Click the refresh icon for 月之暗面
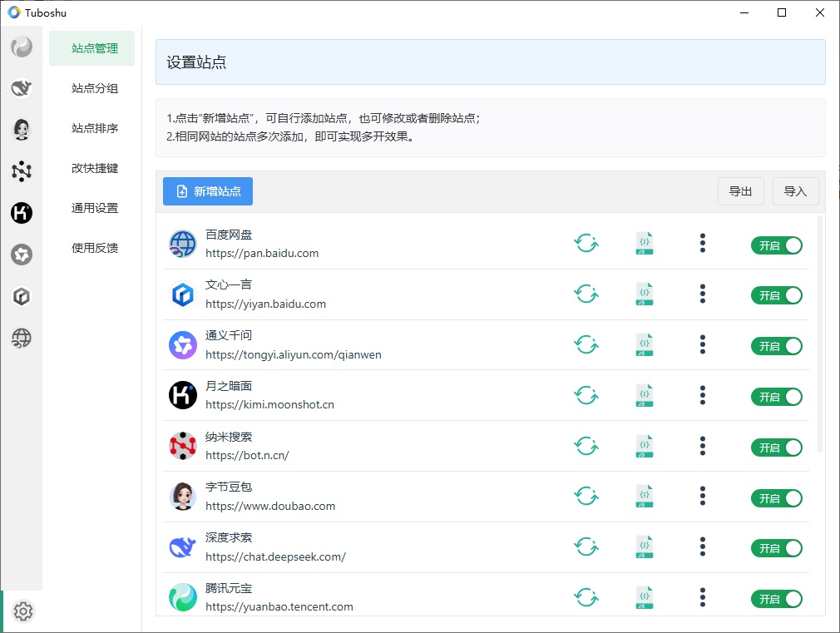 click(x=586, y=396)
